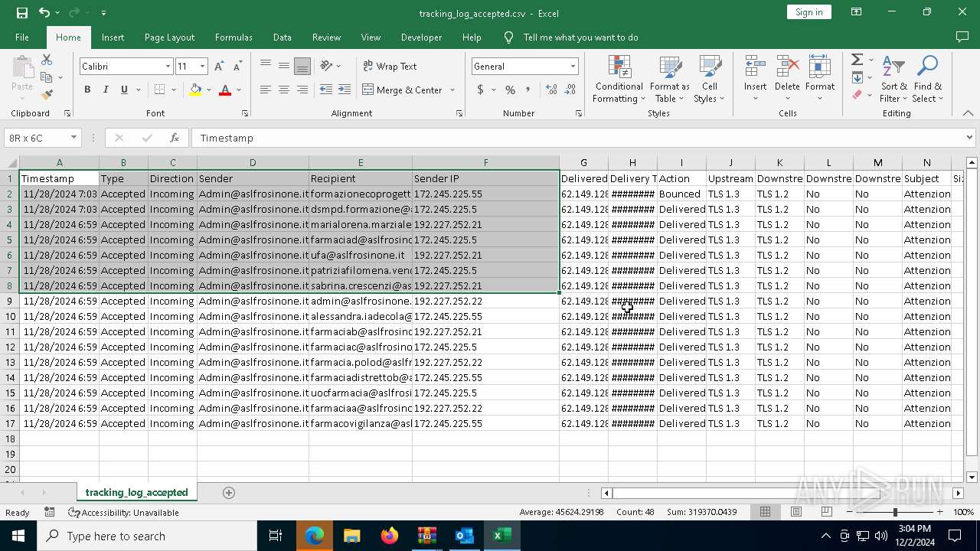Switch to Page Break Preview icon
The height and width of the screenshot is (551, 980).
tap(826, 512)
